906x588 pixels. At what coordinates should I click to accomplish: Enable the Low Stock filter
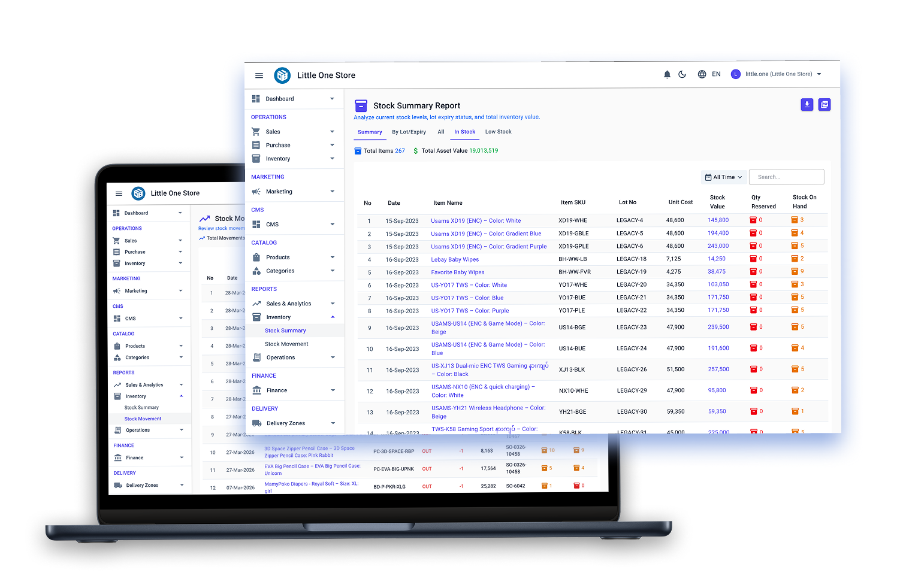pyautogui.click(x=498, y=132)
